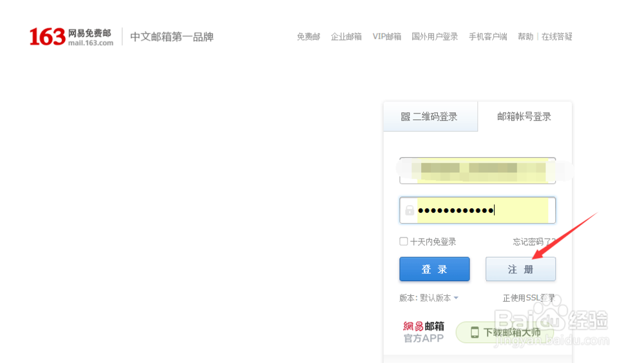This screenshot has width=644, height=363.
Task: Open the 版本: 默认版本 dropdown
Action: (429, 298)
